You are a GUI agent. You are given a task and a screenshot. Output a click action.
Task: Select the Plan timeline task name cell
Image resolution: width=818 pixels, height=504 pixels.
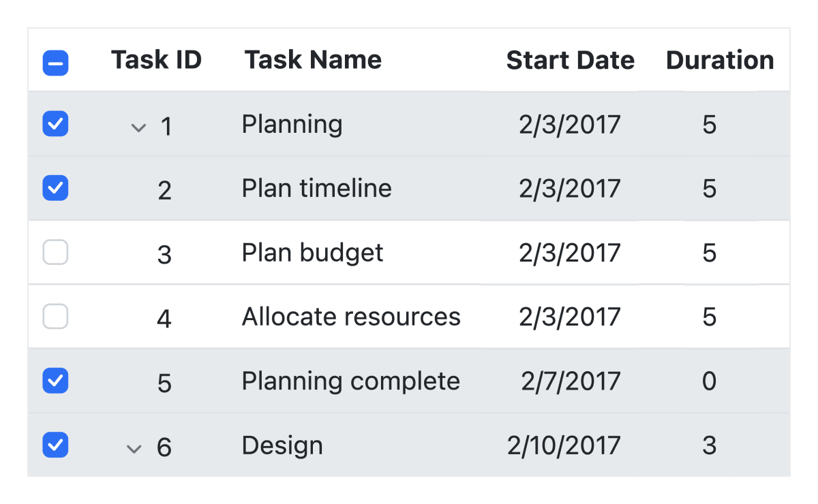316,189
